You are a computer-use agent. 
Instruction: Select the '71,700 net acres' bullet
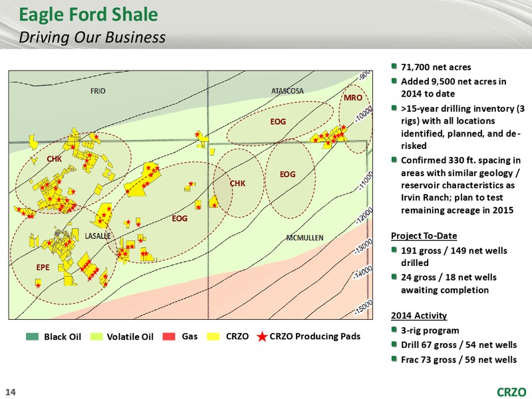pyautogui.click(x=436, y=67)
